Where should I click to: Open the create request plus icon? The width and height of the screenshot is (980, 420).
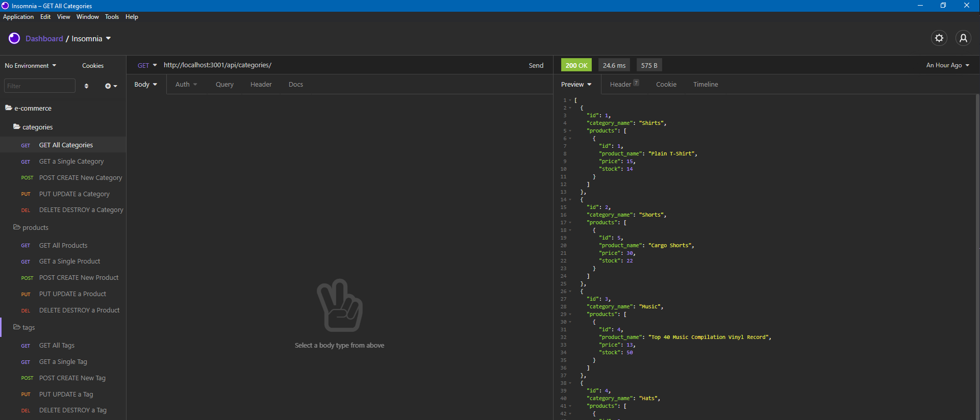[x=111, y=86]
